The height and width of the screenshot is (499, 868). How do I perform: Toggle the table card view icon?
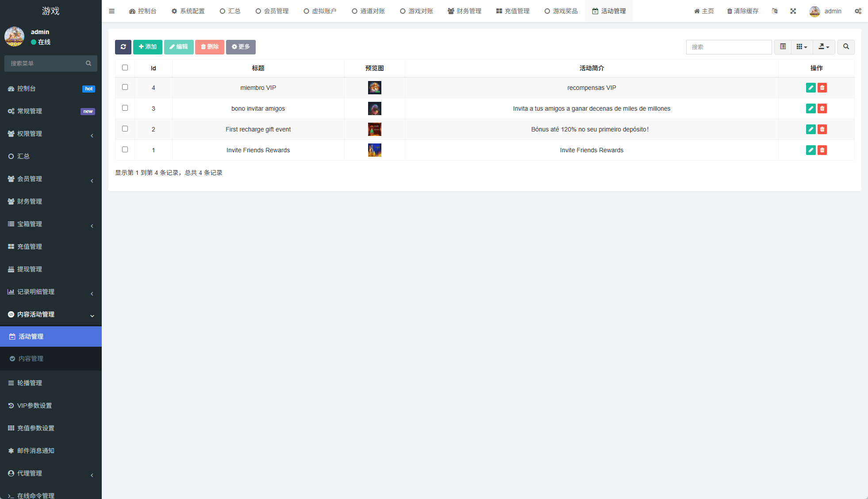pos(783,47)
